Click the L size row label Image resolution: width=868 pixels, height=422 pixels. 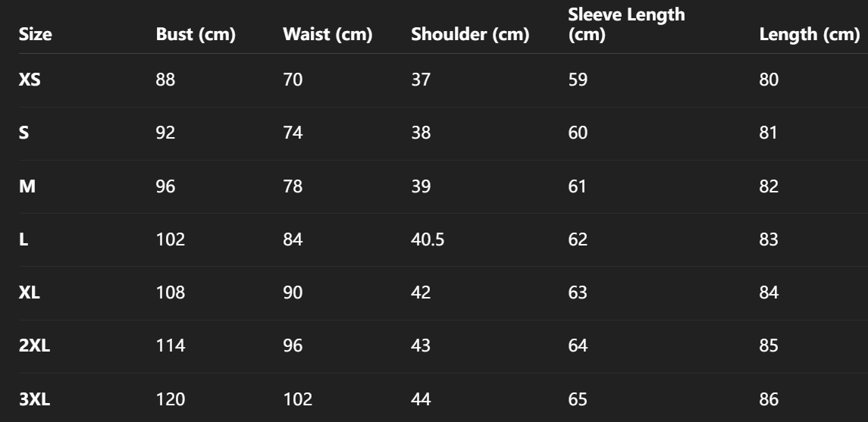coord(23,239)
